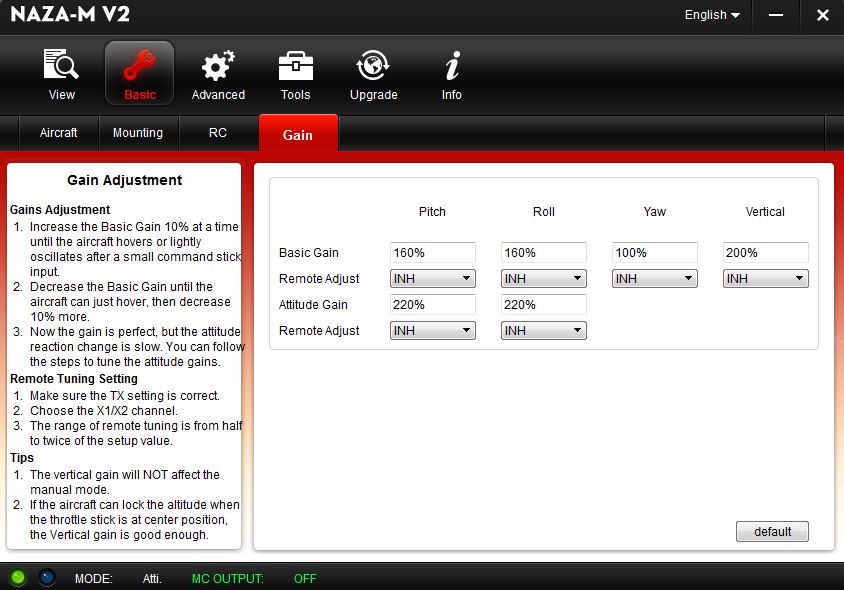Screen dimensions: 844x590
Task: Open the Advanced gears icon
Action: [218, 67]
